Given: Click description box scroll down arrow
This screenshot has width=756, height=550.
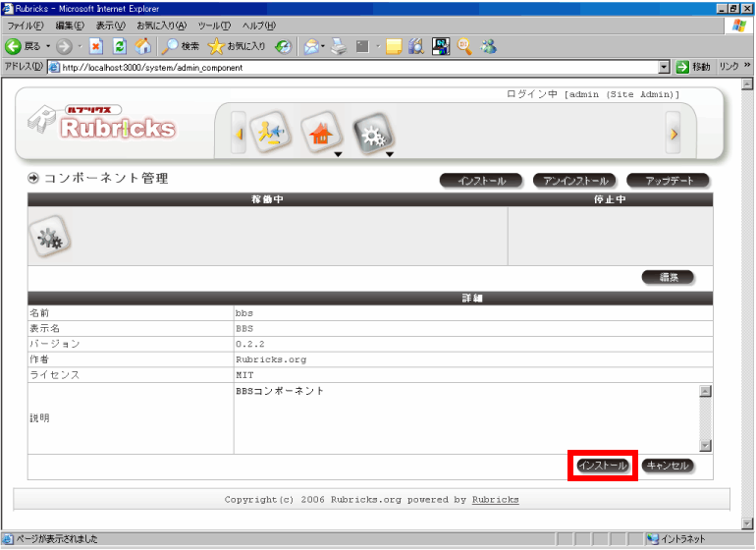Looking at the screenshot, I should click(x=705, y=446).
